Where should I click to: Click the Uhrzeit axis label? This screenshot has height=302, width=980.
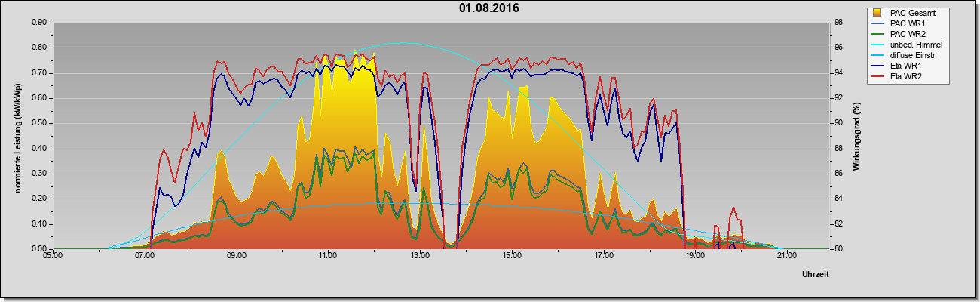pyautogui.click(x=815, y=275)
